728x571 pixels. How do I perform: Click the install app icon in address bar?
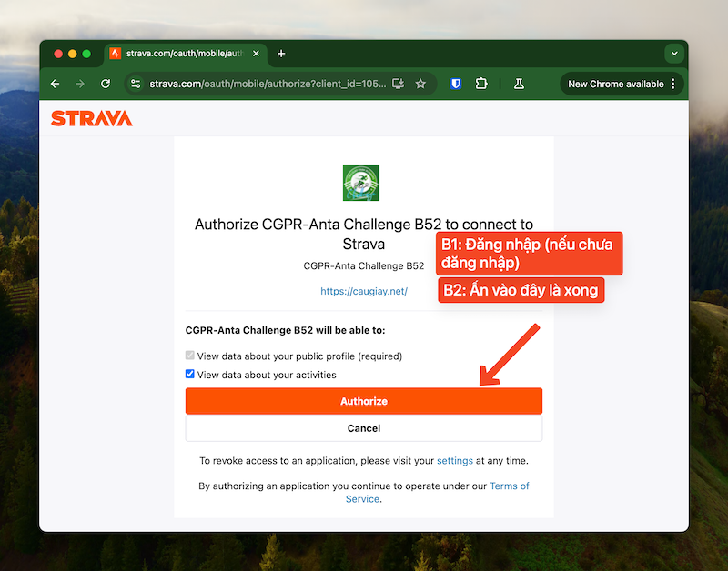[x=398, y=84]
